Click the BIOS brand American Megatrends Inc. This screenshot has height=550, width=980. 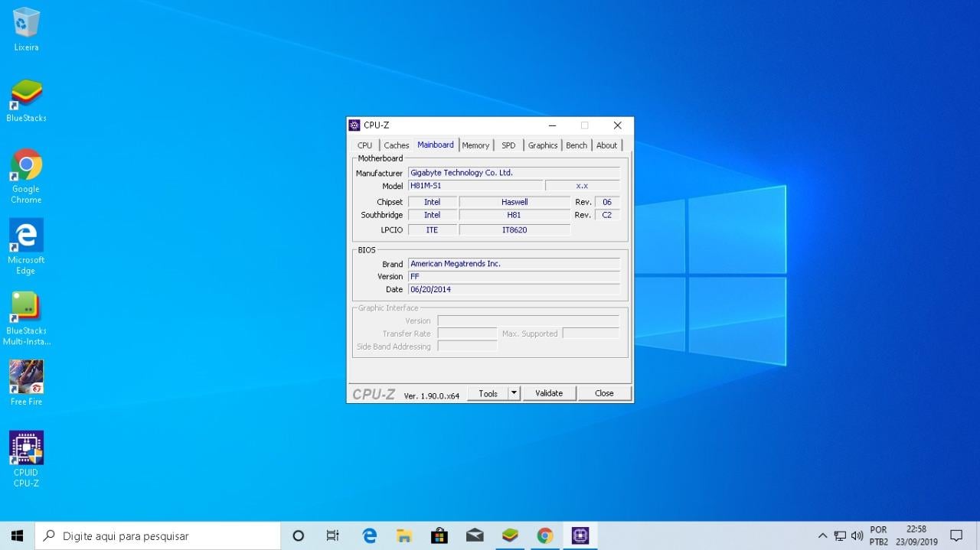pos(514,264)
